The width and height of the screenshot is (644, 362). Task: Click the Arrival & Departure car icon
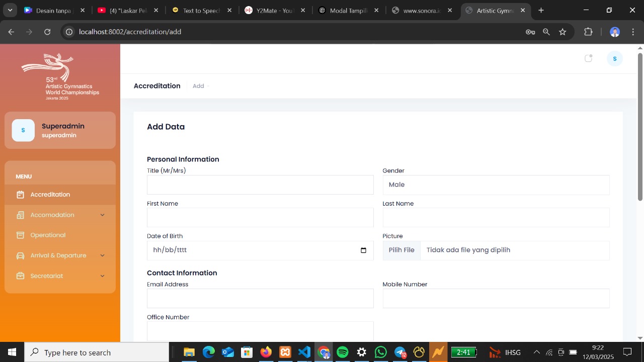click(20, 256)
